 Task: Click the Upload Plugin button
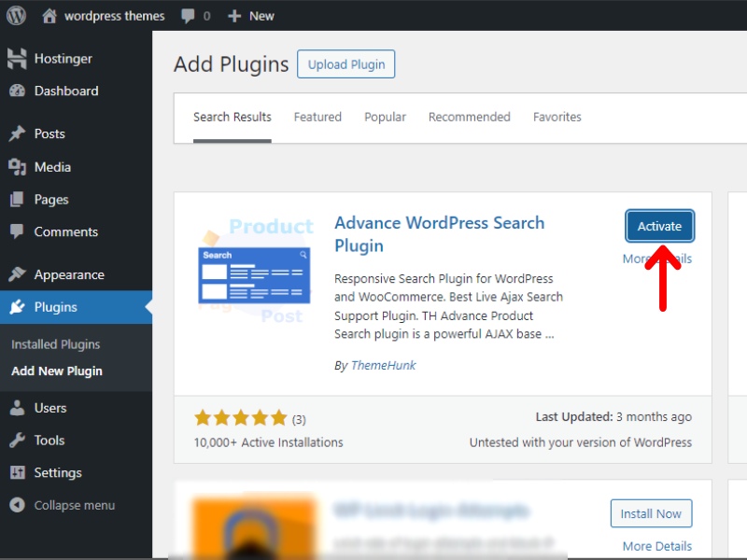click(345, 64)
